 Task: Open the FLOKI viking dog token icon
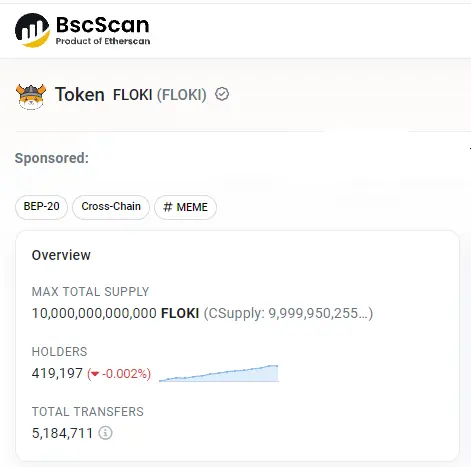coord(31,97)
